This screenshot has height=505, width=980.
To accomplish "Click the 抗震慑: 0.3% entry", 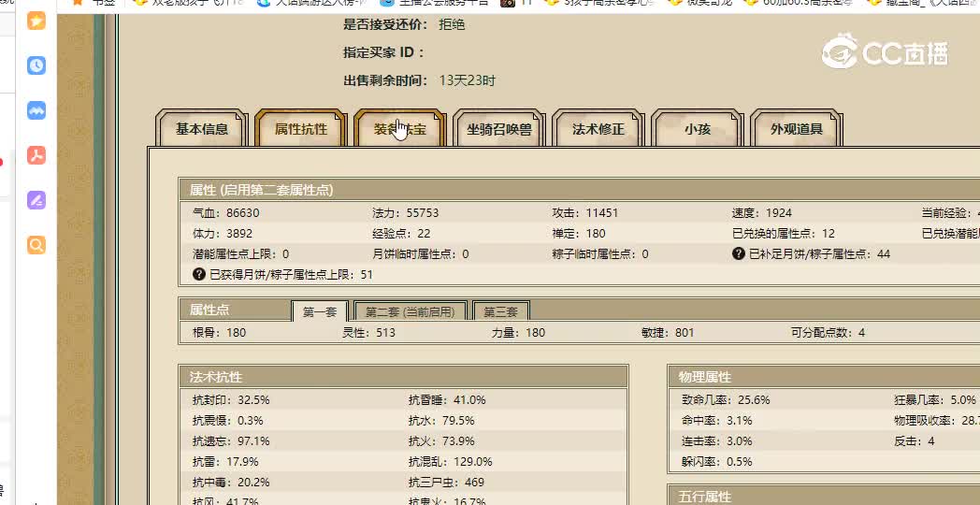I will coord(228,421).
